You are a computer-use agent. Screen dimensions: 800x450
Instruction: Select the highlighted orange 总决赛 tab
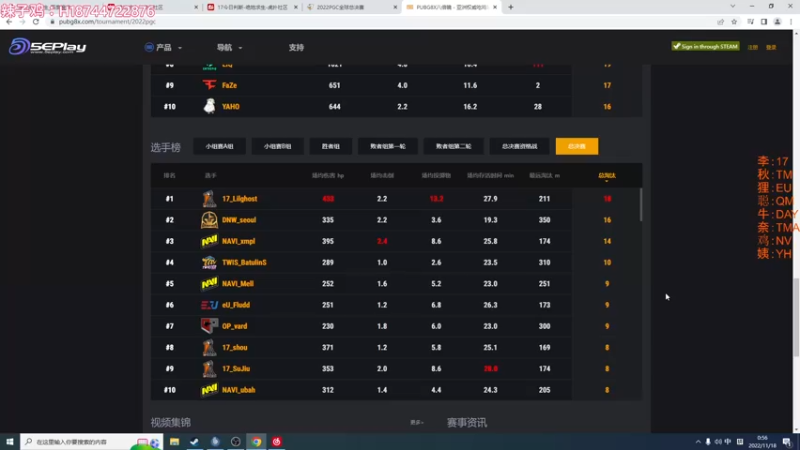coord(577,146)
